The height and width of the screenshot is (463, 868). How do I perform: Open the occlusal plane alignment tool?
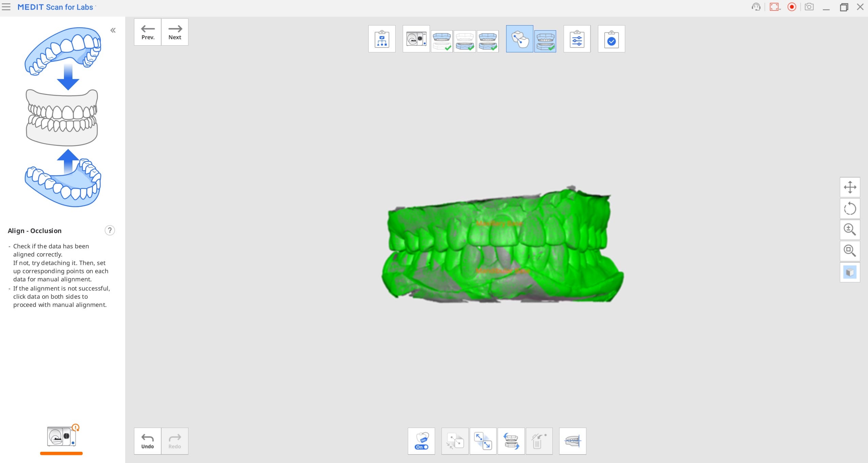[x=572, y=441]
